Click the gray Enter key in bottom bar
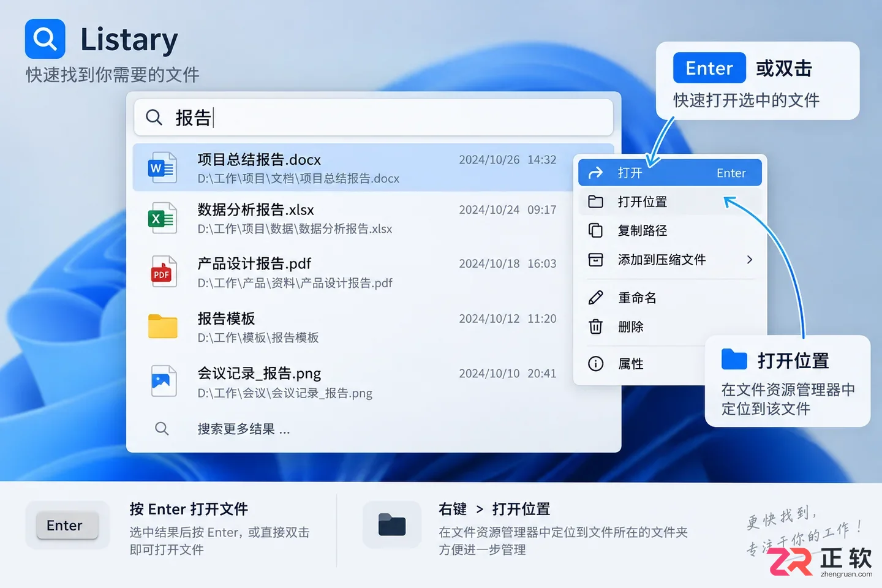The width and height of the screenshot is (882, 588). point(67,526)
